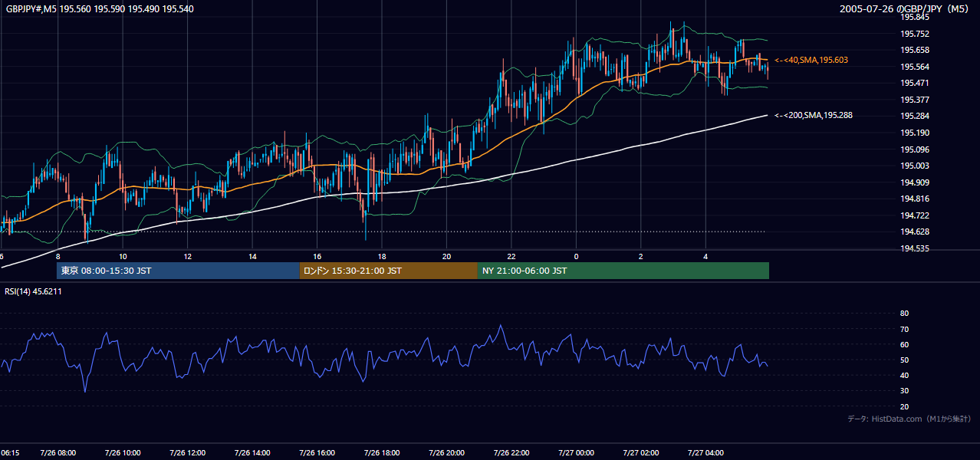Click hour marker 10 under price chart

tap(123, 256)
